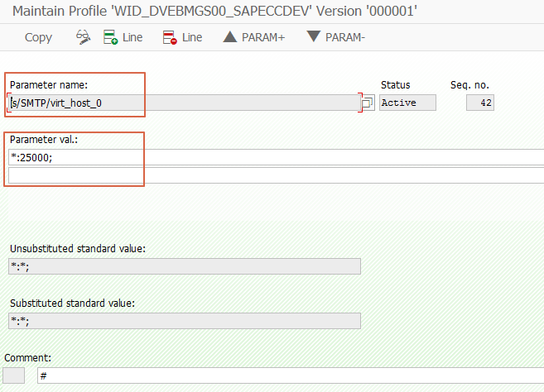Select the Seq. no. field showing 42
This screenshot has height=392, width=544.
480,103
